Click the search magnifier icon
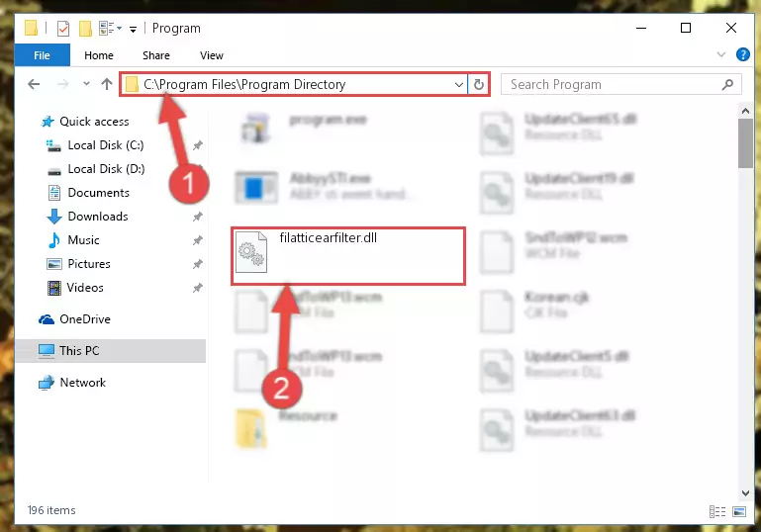 [727, 84]
